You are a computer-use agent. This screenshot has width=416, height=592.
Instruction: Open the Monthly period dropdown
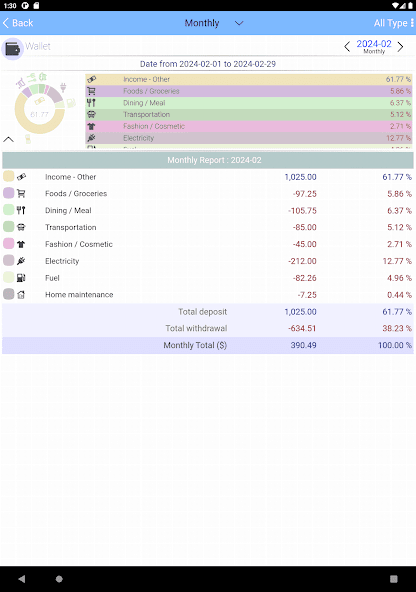[x=213, y=23]
